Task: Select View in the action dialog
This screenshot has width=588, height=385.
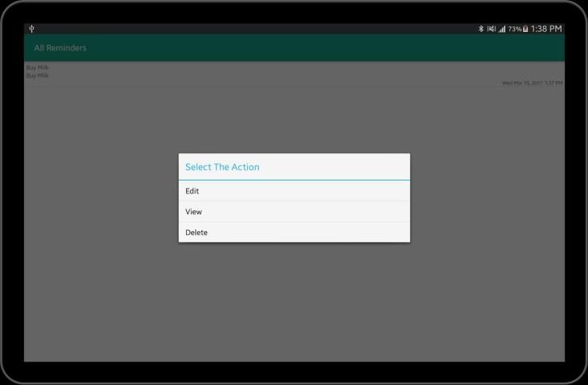Action: point(294,212)
